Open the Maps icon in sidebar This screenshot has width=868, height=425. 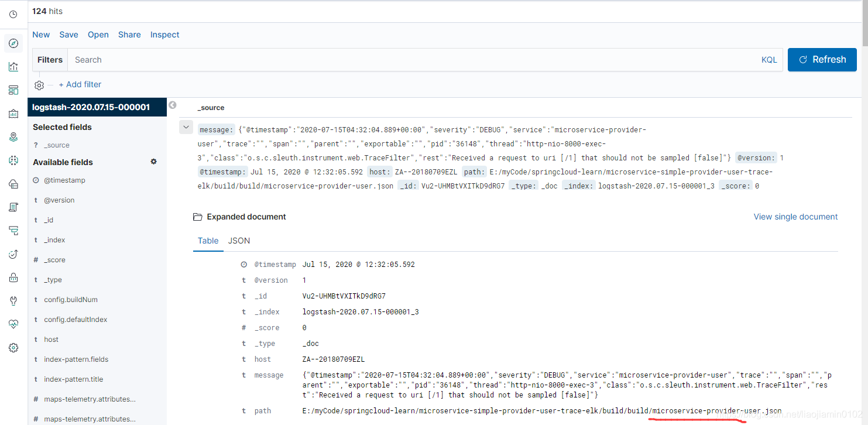click(13, 137)
